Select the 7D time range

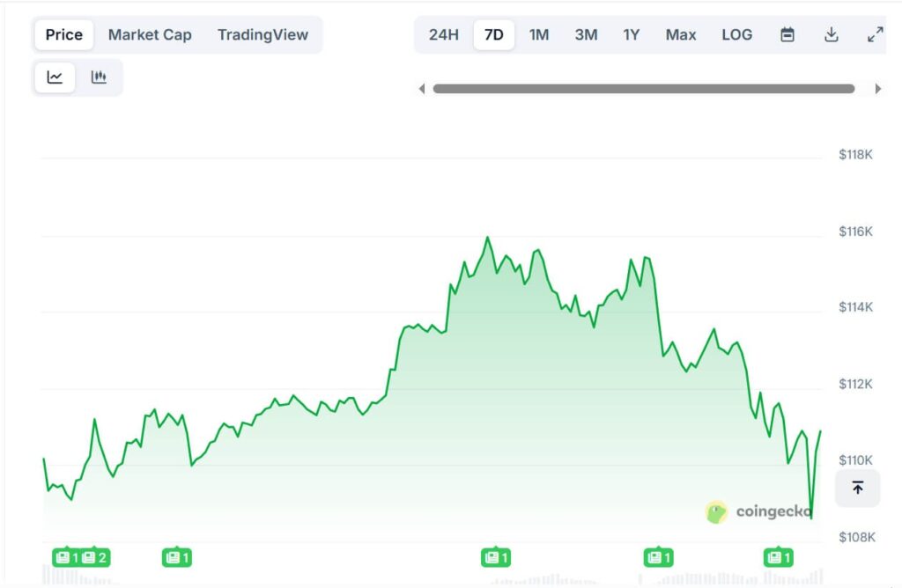click(494, 35)
